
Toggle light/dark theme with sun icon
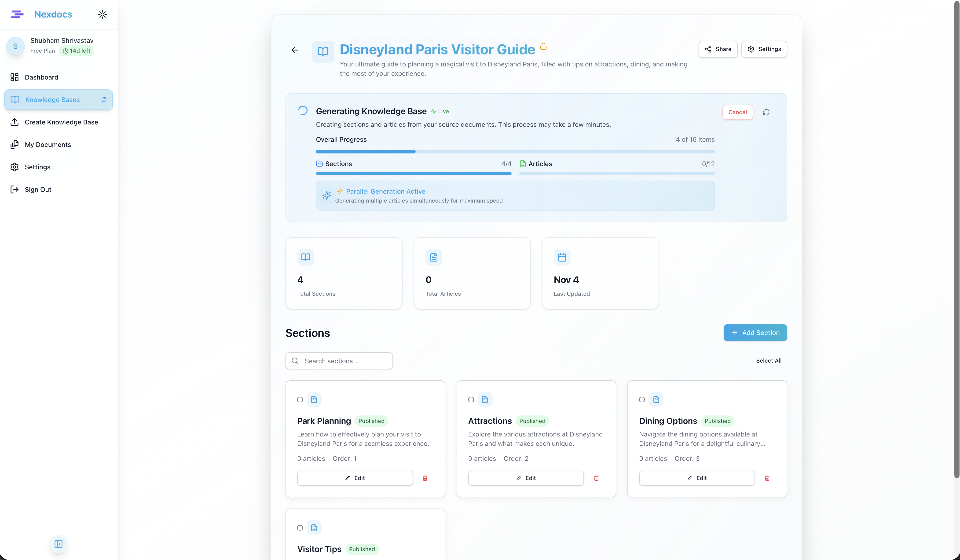pyautogui.click(x=102, y=14)
